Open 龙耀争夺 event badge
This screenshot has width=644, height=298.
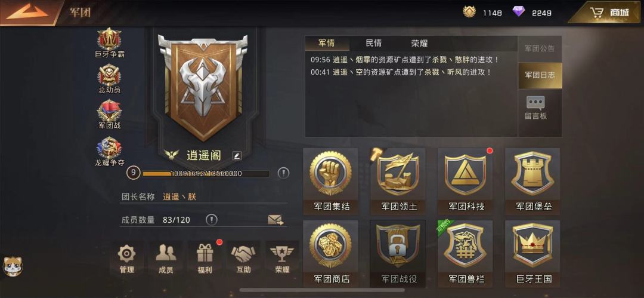tap(109, 152)
